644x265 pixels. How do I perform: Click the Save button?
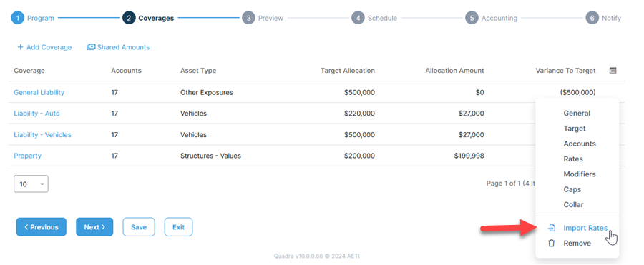139,227
